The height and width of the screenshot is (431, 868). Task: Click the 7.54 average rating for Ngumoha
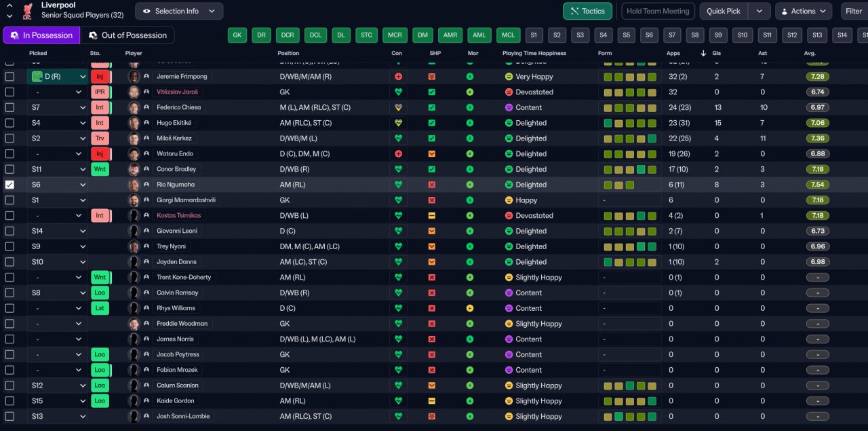[817, 185]
